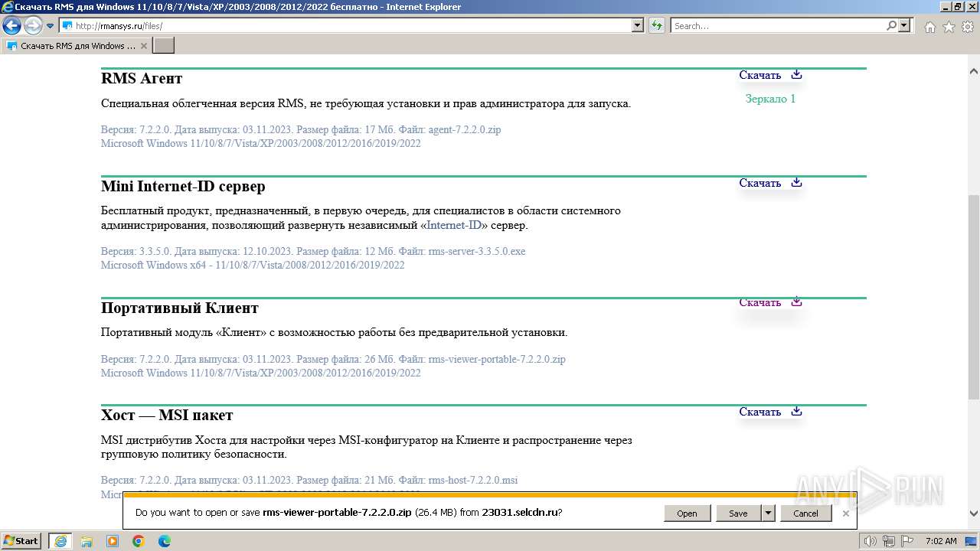
Task: Click the 7:02 AM clock
Action: (x=940, y=541)
